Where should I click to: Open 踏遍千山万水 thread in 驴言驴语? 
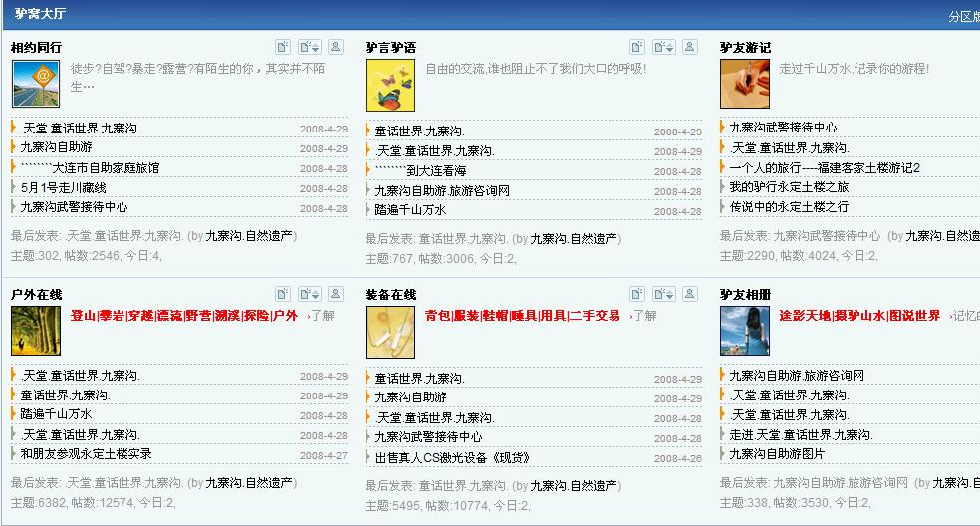point(410,210)
